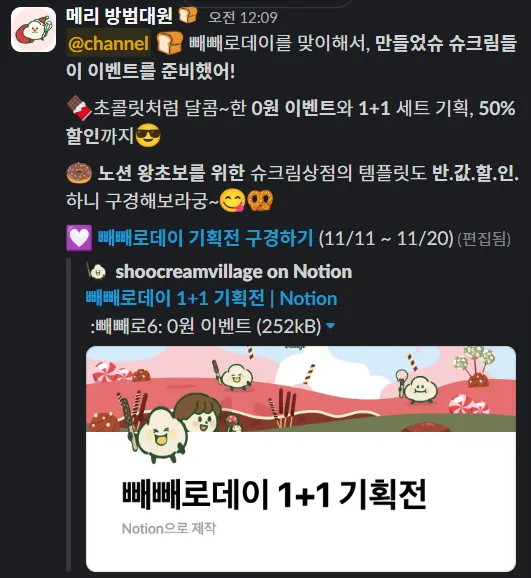Click the sender name 메리 방범대원
Viewport: 531px width, 578px height.
(119, 16)
